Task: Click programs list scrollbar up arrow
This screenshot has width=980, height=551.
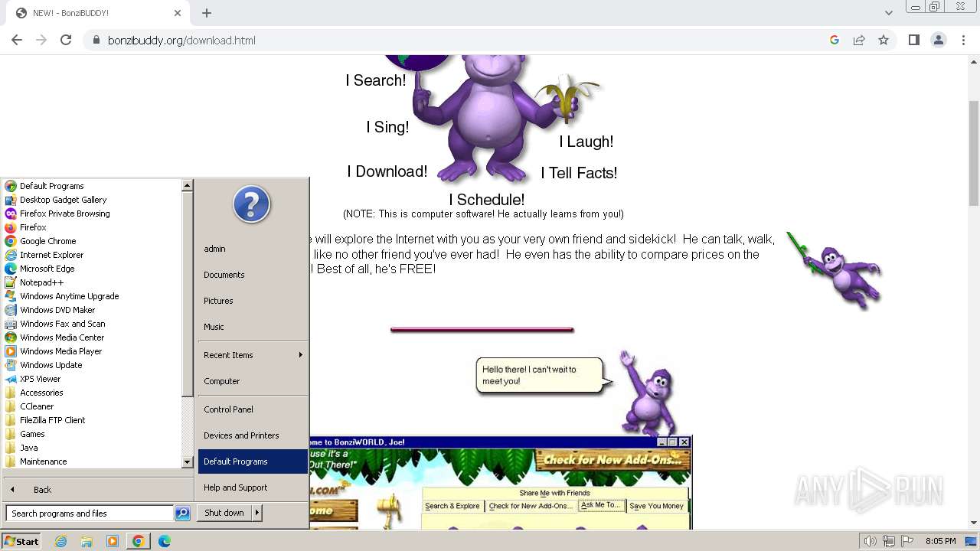Action: tap(187, 185)
